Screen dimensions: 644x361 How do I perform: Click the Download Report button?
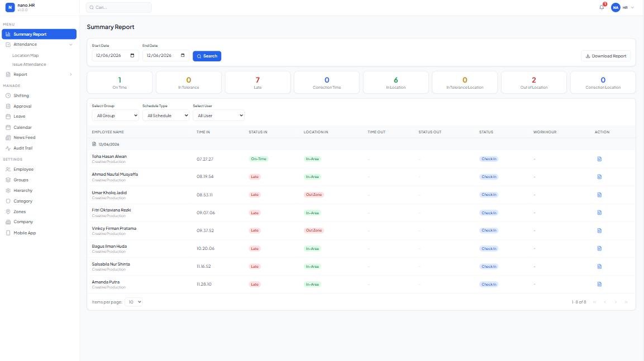pyautogui.click(x=606, y=56)
